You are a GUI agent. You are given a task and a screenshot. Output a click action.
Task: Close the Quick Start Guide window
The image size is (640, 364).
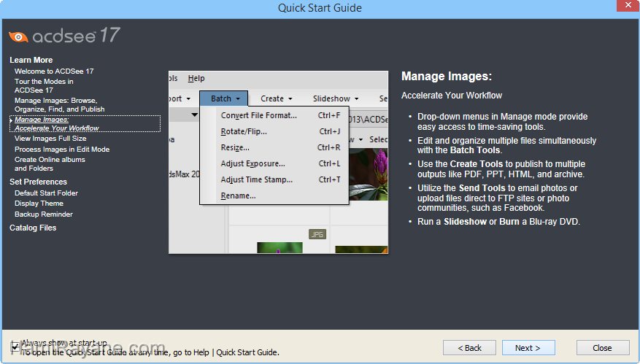pos(628,5)
